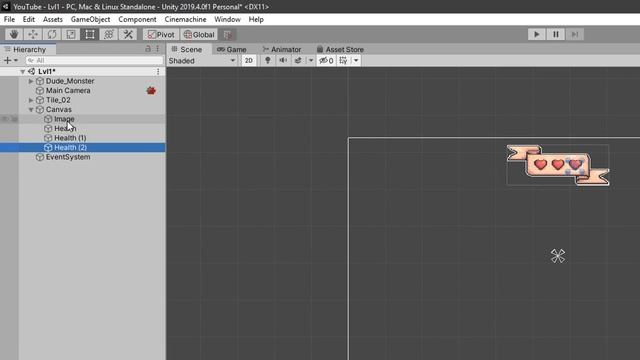
Task: Step one frame forward
Action: 575,34
